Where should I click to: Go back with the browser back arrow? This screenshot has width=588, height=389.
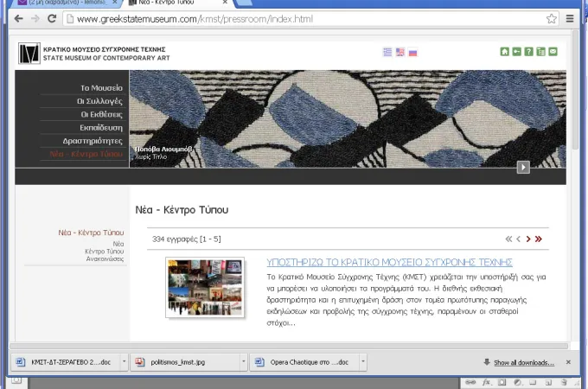[18, 19]
